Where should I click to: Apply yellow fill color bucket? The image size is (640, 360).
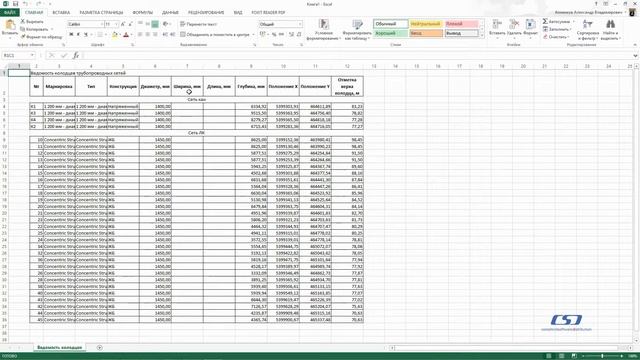(115, 35)
